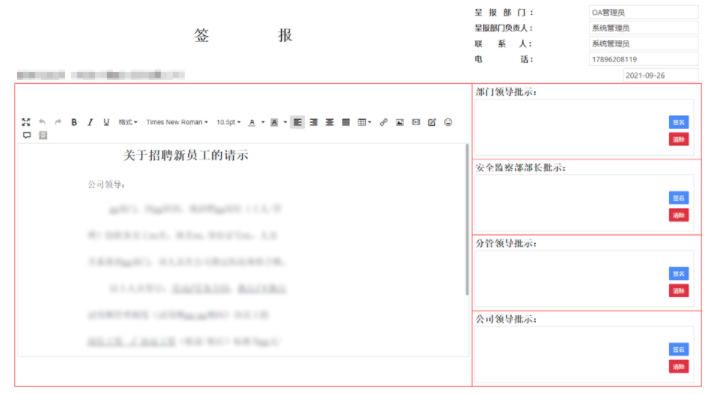
Task: Toggle fullscreen mode in the editor toolbar
Action: coord(26,122)
